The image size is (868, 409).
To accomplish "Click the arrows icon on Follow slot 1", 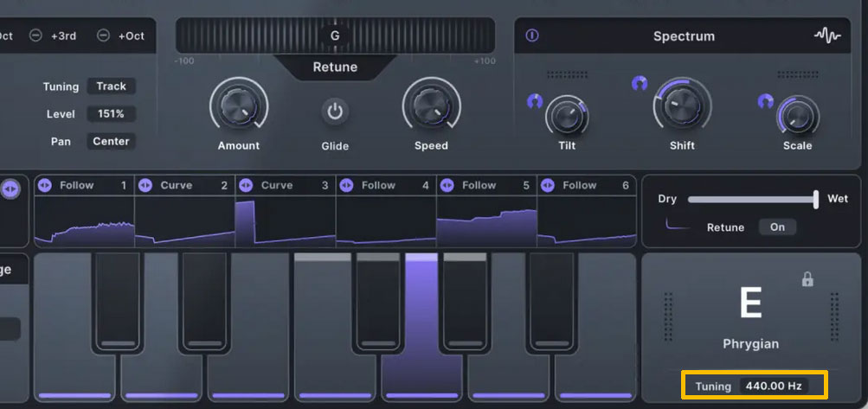I will [x=46, y=185].
